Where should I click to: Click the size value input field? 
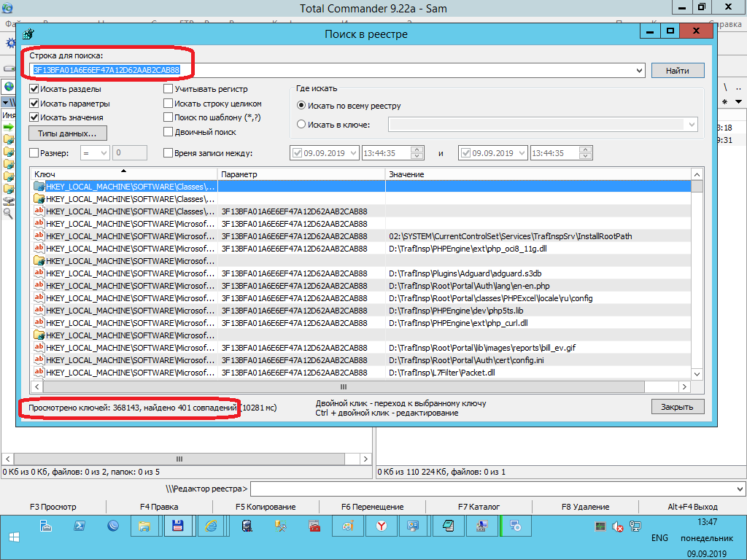click(130, 153)
